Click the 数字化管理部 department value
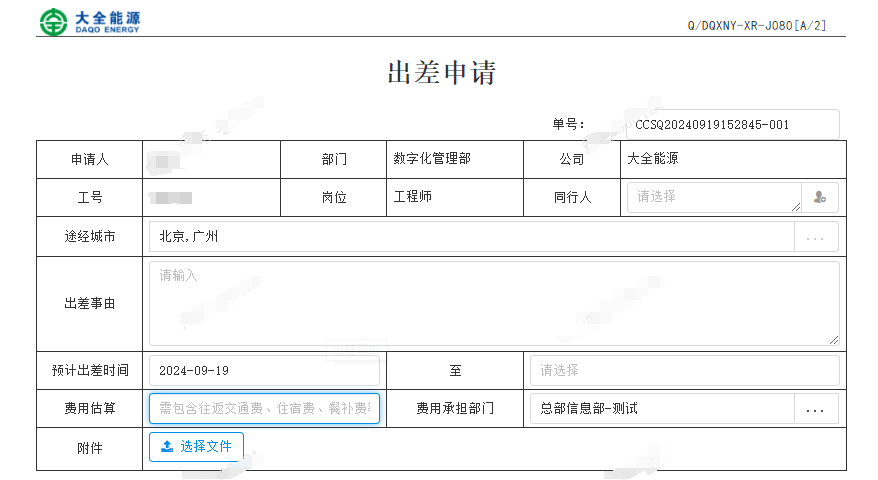Image resolution: width=878 pixels, height=480 pixels. pos(432,159)
